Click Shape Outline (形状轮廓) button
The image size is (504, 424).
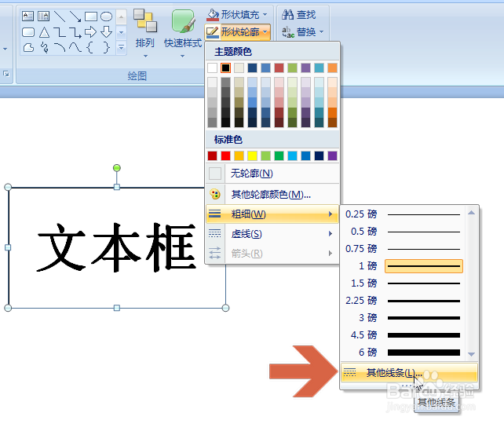(x=237, y=32)
